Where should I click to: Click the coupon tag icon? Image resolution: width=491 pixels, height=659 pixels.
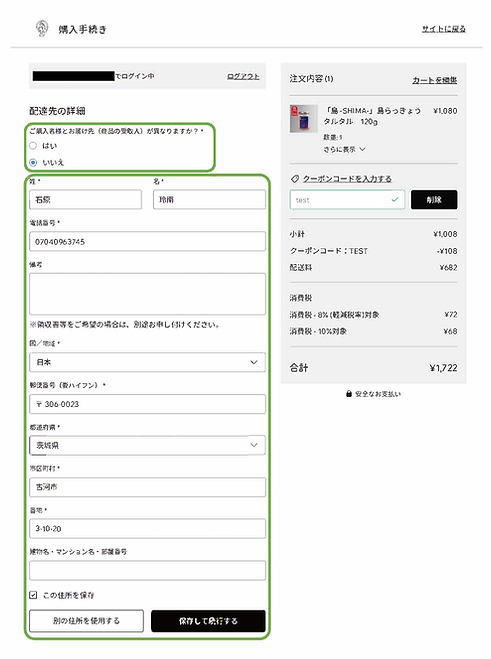tap(295, 179)
